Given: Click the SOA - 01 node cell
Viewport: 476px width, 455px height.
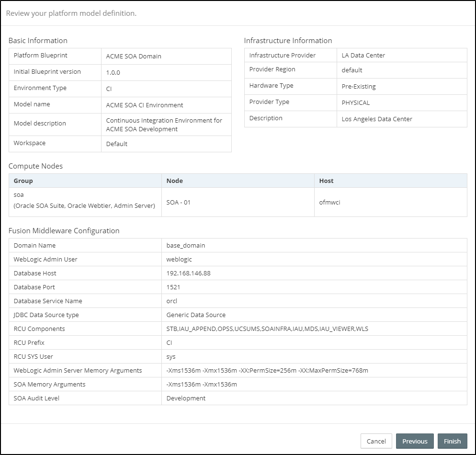Looking at the screenshot, I should [x=178, y=202].
